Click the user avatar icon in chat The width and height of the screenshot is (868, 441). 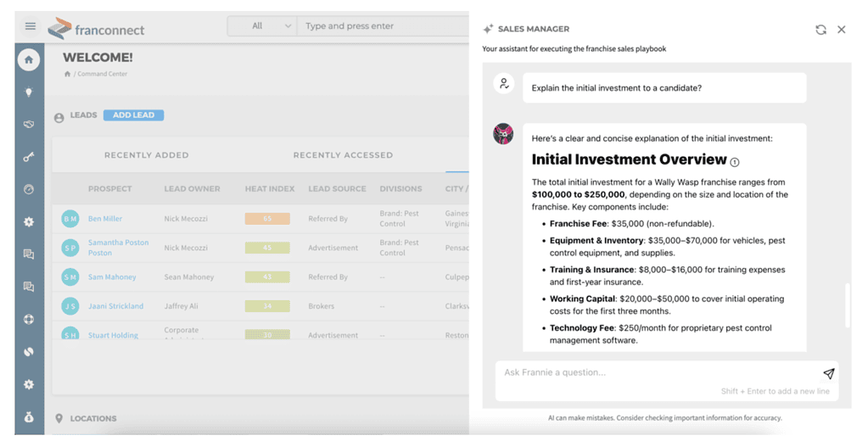pos(504,84)
